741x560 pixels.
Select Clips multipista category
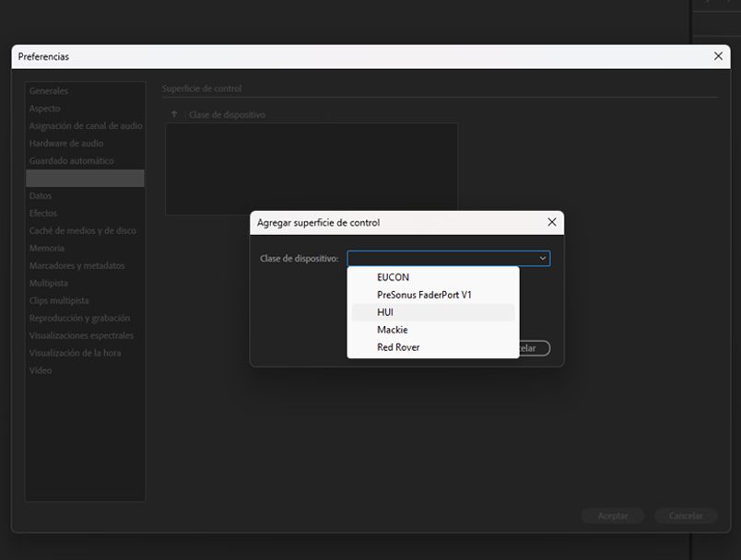click(85, 300)
